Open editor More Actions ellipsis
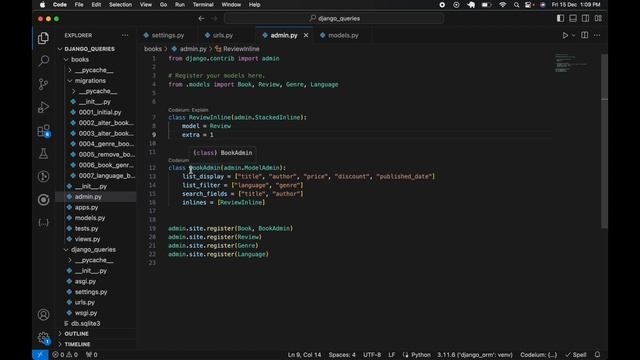The width and height of the screenshot is (640, 360). [597, 36]
